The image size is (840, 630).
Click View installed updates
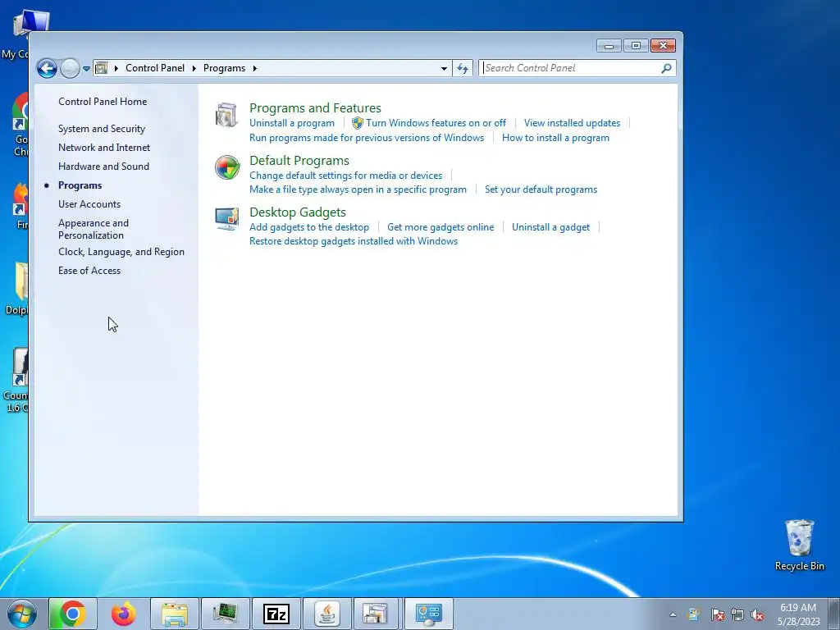click(x=572, y=123)
